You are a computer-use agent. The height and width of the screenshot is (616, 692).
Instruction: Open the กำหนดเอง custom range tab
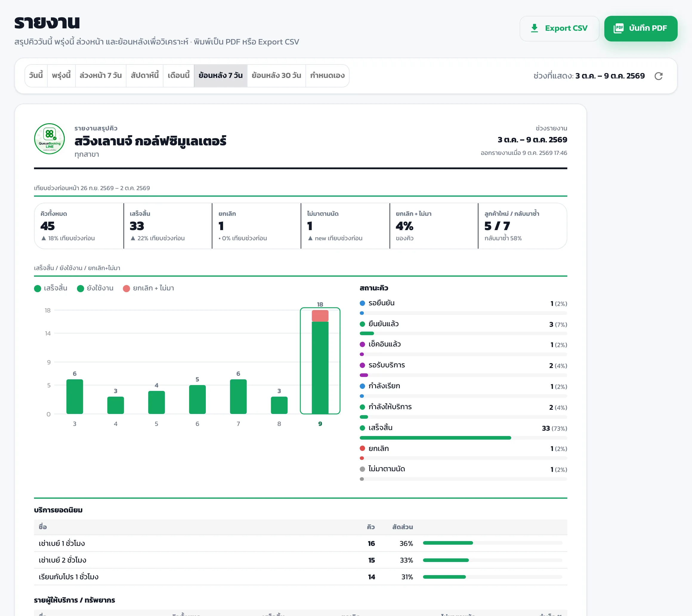pos(327,76)
